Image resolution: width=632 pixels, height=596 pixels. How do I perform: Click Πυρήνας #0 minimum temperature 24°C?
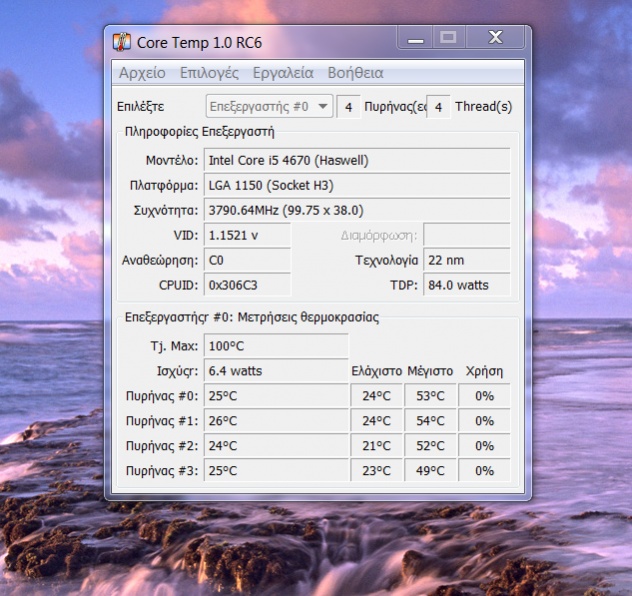pos(376,396)
